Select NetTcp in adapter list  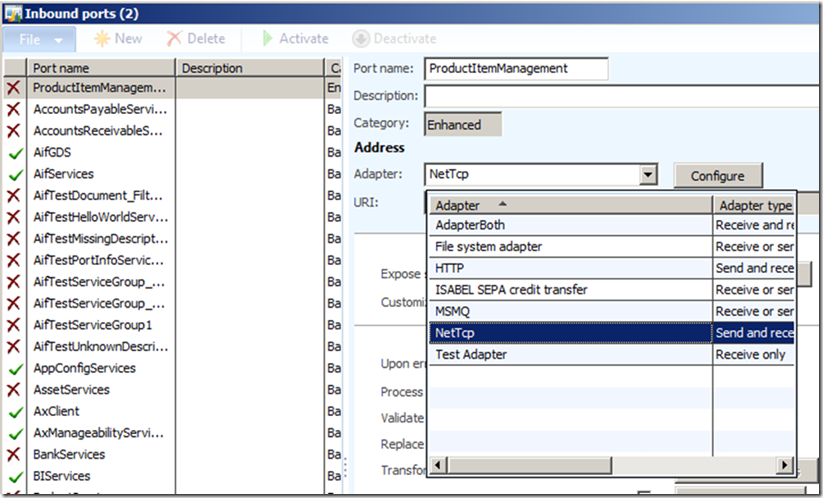tap(570, 333)
